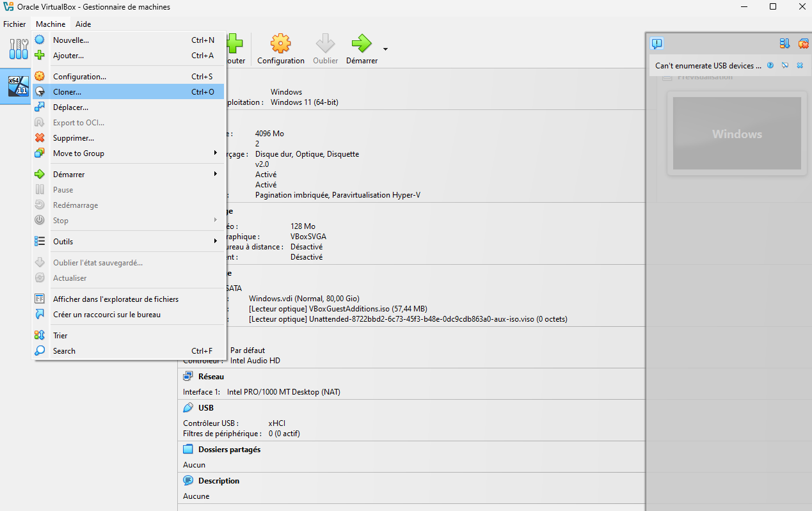Choose Déplacer... in the Machine menu
Image resolution: width=812 pixels, height=511 pixels.
[x=129, y=107]
